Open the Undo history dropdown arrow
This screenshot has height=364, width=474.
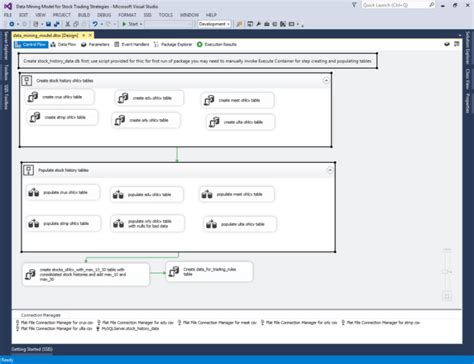point(101,24)
